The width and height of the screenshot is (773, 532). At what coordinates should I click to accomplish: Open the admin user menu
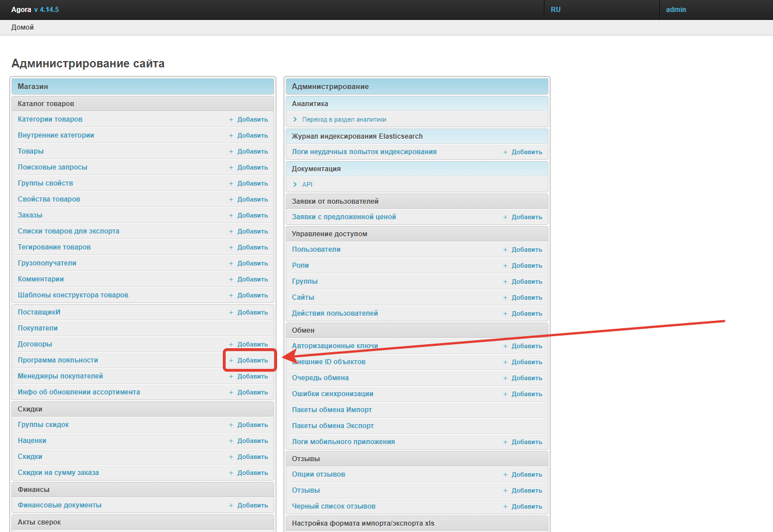[676, 10]
